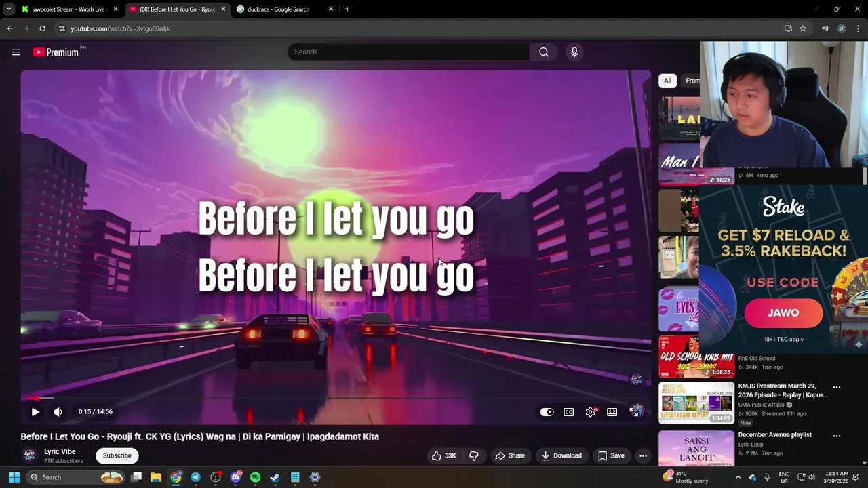This screenshot has height=488, width=868.
Task: Open Spotify from taskbar
Action: pyautogui.click(x=255, y=477)
